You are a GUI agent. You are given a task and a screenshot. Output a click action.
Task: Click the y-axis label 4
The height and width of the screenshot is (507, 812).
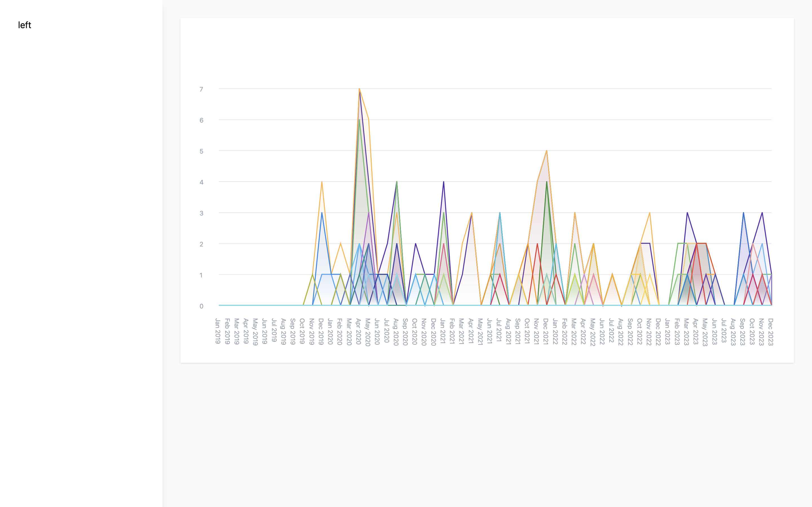[x=201, y=182]
